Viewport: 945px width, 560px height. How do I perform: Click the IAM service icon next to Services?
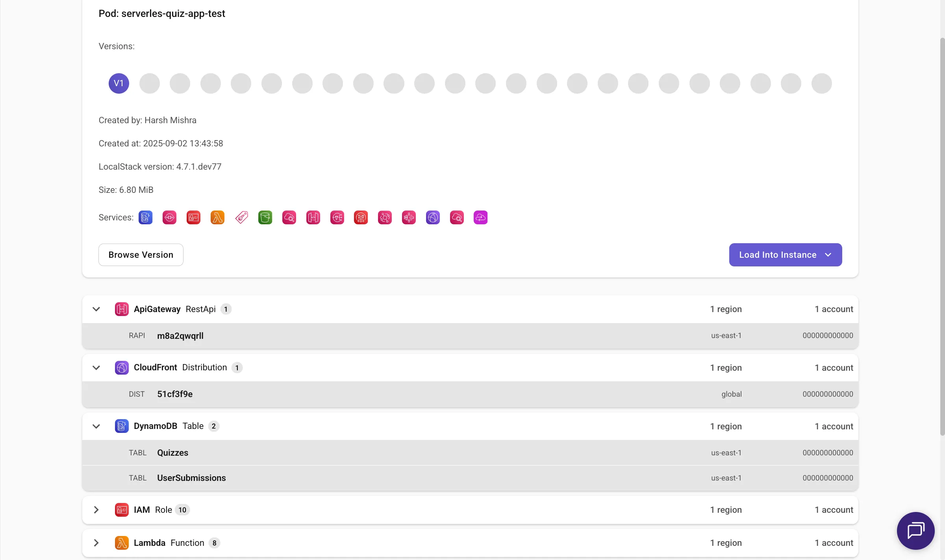pyautogui.click(x=193, y=217)
